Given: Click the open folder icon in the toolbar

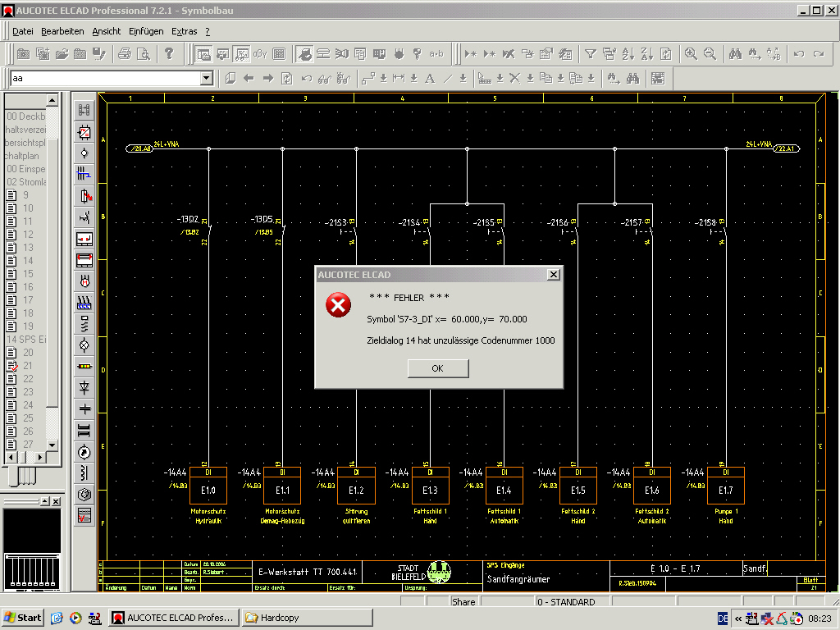Looking at the screenshot, I should tap(62, 53).
